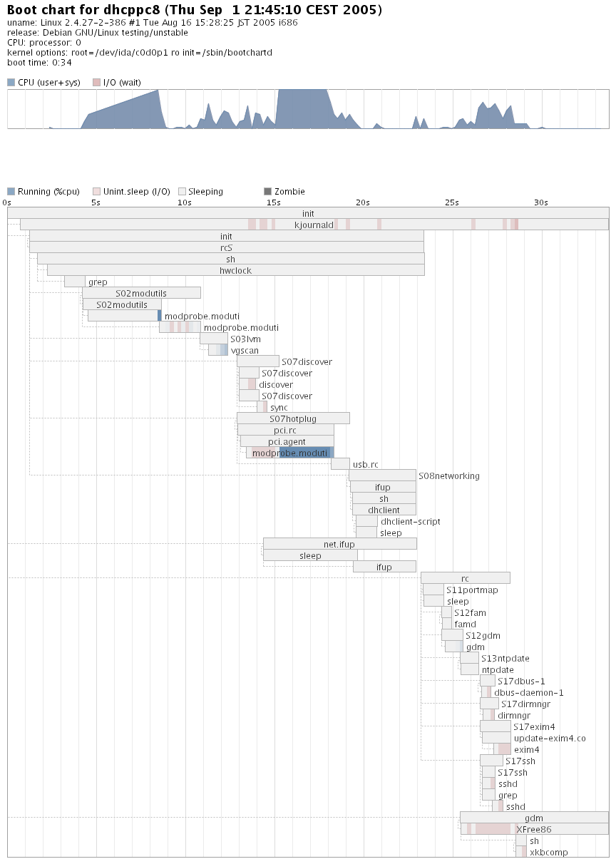Select the Zombie legend square
Viewport: 616px width, 864px height.
click(267, 192)
